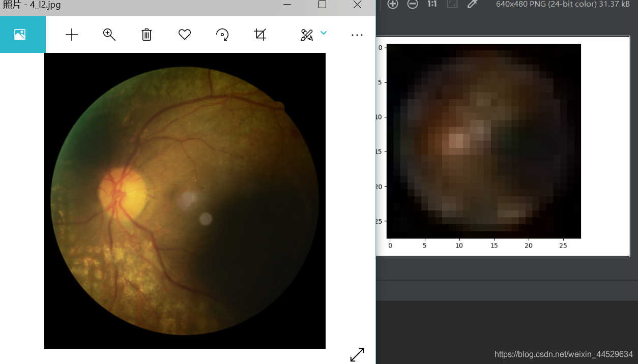The width and height of the screenshot is (638, 364).
Task: Click the blog.csdn.net URL text
Action: tap(564, 354)
